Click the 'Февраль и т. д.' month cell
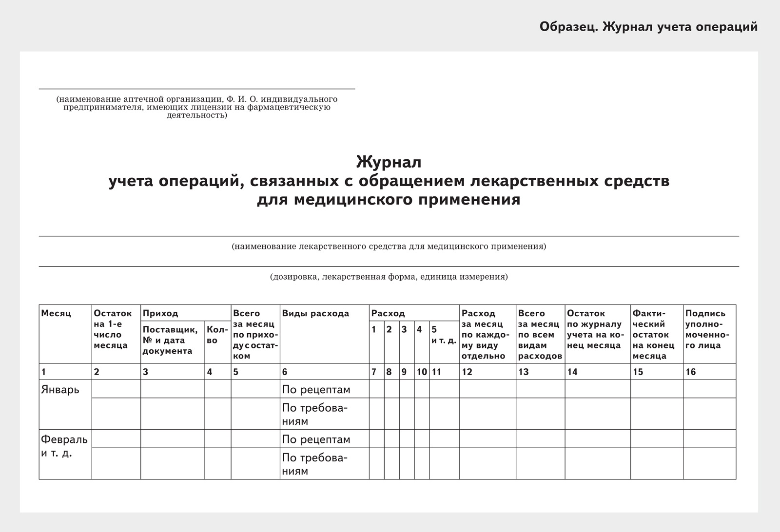780x532 pixels. tap(64, 447)
